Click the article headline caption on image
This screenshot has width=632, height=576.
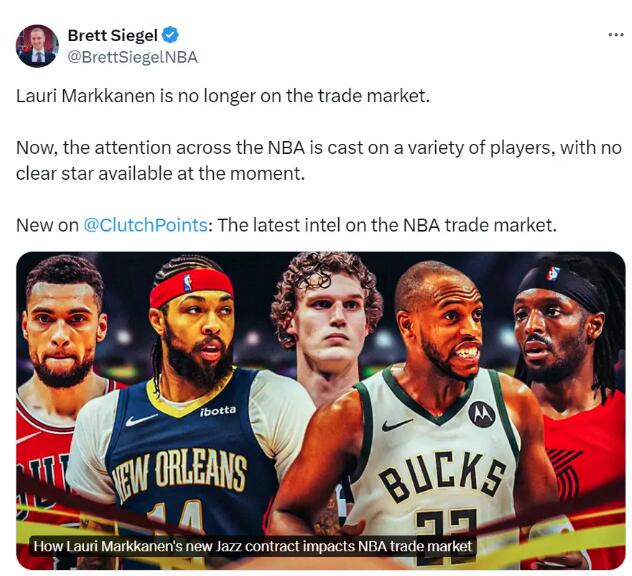(252, 546)
